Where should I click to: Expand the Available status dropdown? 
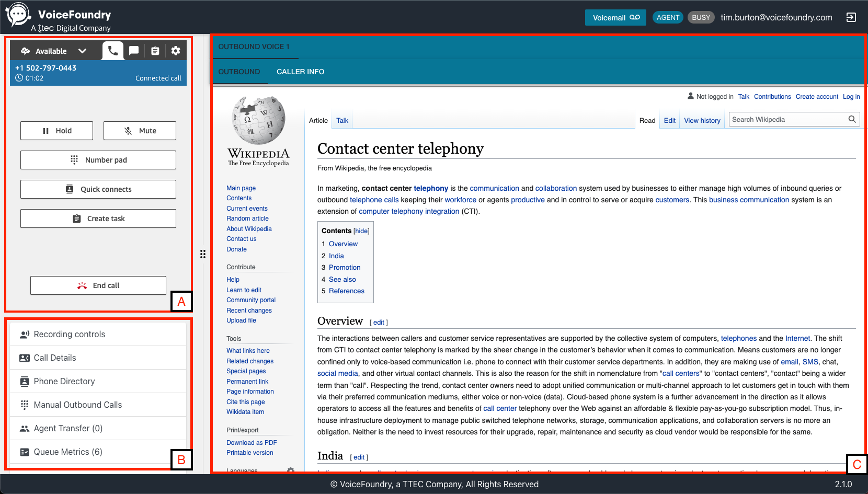click(82, 51)
